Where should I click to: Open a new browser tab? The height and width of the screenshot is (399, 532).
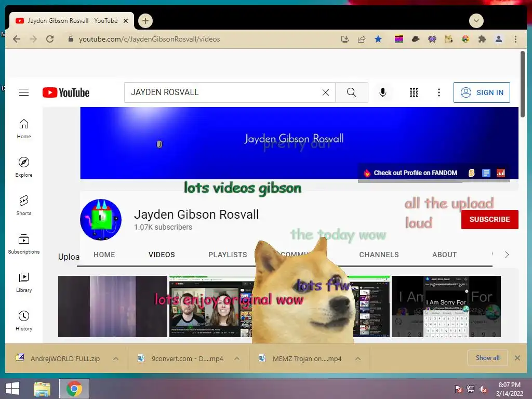pyautogui.click(x=145, y=21)
